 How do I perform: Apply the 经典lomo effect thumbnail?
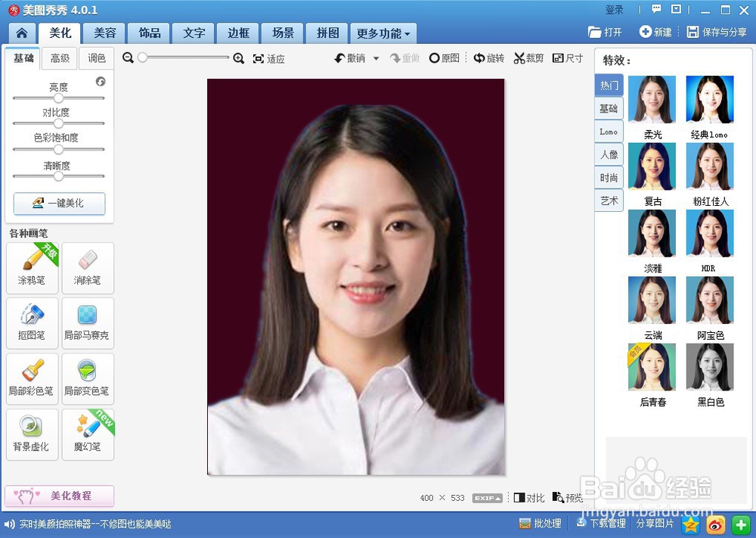pyautogui.click(x=710, y=99)
